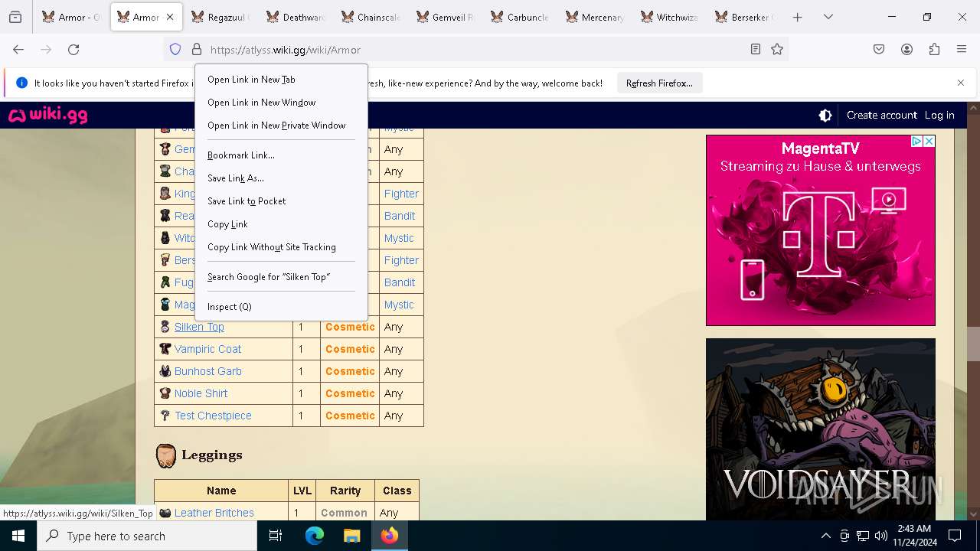The image size is (980, 551).
Task: Go back with the back arrow
Action: 18,49
